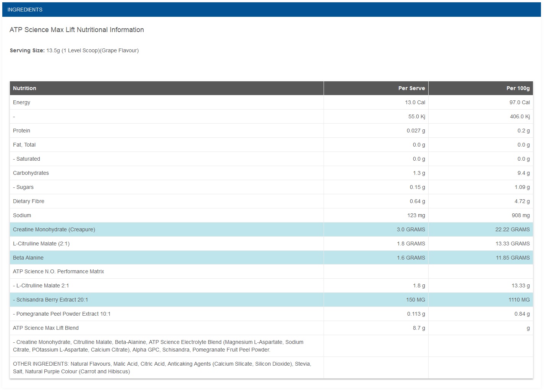Click the '0.84 g' pomegranate value
Screen dimensions: 544x392
pos(522,314)
